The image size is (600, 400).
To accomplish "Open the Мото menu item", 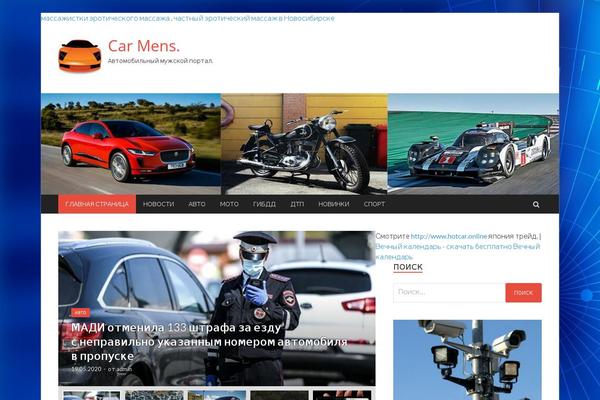I will click(x=229, y=204).
